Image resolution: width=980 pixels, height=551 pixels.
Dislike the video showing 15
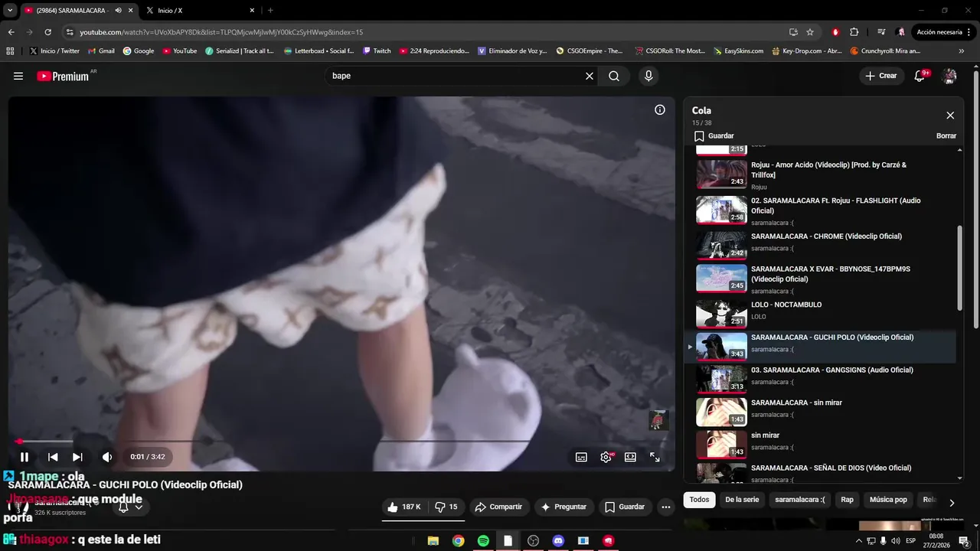pos(446,507)
